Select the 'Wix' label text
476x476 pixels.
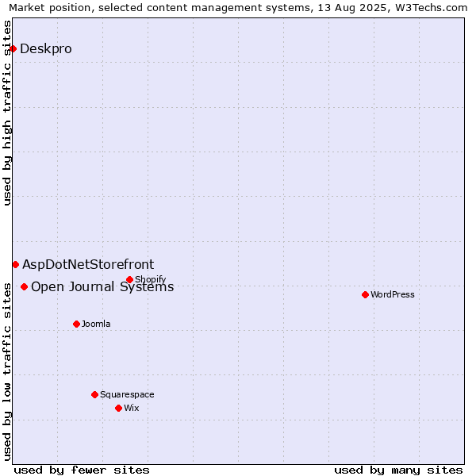coord(132,408)
